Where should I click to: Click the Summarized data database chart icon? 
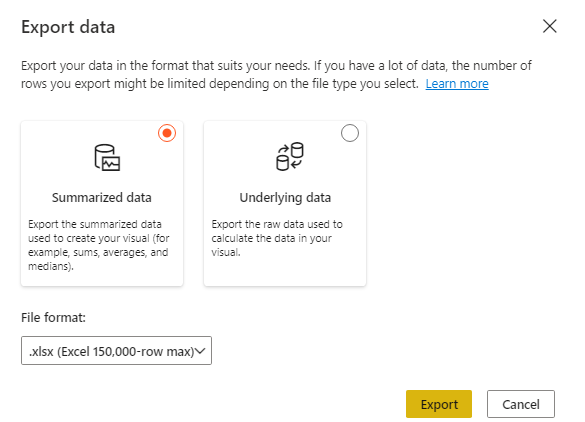point(107,157)
